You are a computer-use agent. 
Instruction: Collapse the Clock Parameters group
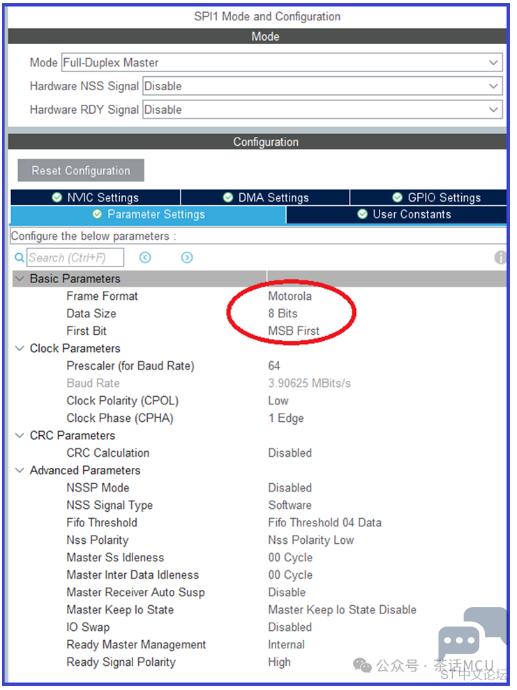(x=19, y=349)
